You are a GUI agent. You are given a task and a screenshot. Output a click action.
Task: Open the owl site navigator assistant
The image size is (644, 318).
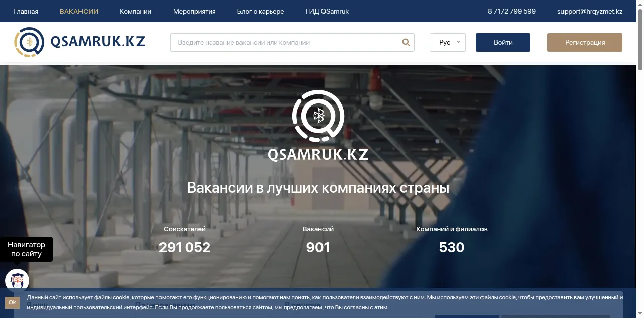coord(17,281)
